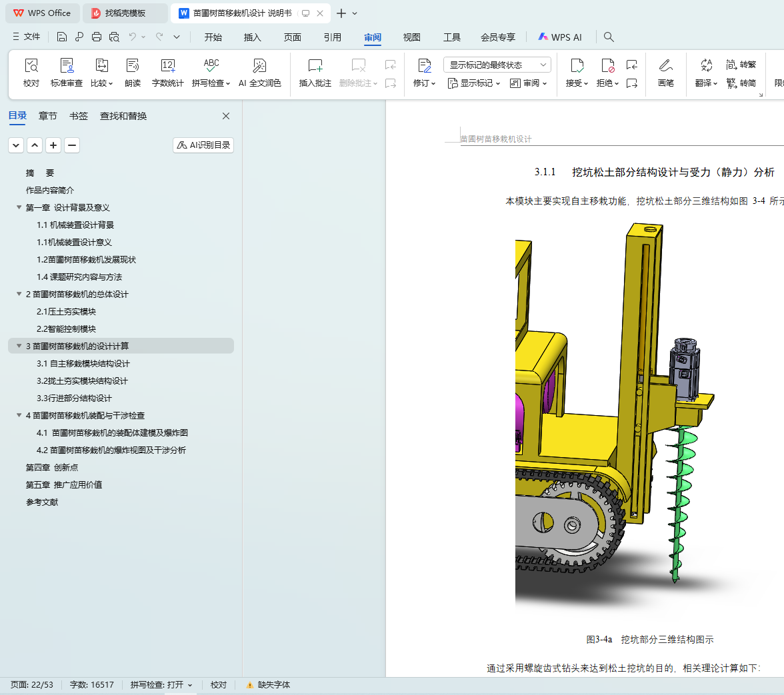Screen dimensions: 784x695
Task: Switch to the 视图 ribbon tab
Action: (x=412, y=37)
